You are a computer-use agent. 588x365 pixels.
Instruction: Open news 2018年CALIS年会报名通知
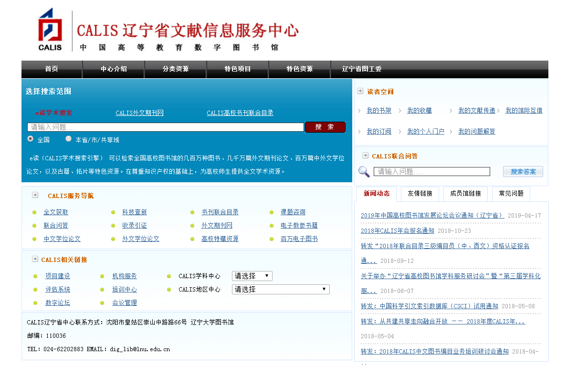(398, 231)
